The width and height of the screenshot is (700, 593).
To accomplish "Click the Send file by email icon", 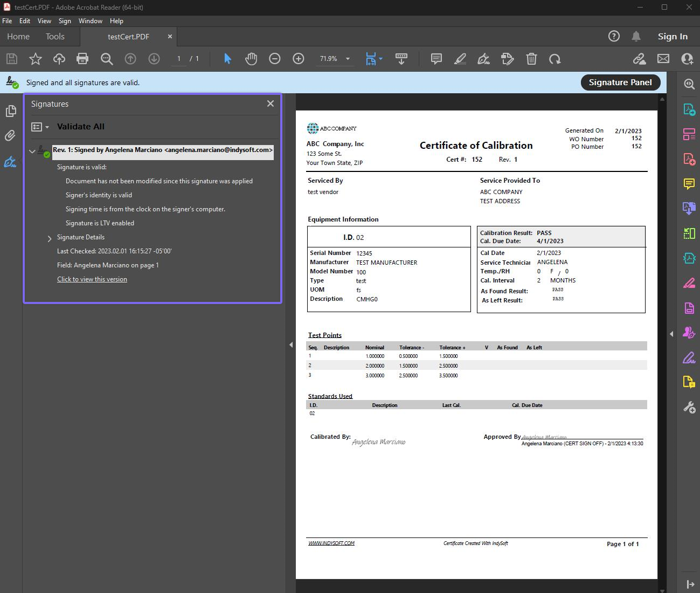I will click(x=663, y=59).
